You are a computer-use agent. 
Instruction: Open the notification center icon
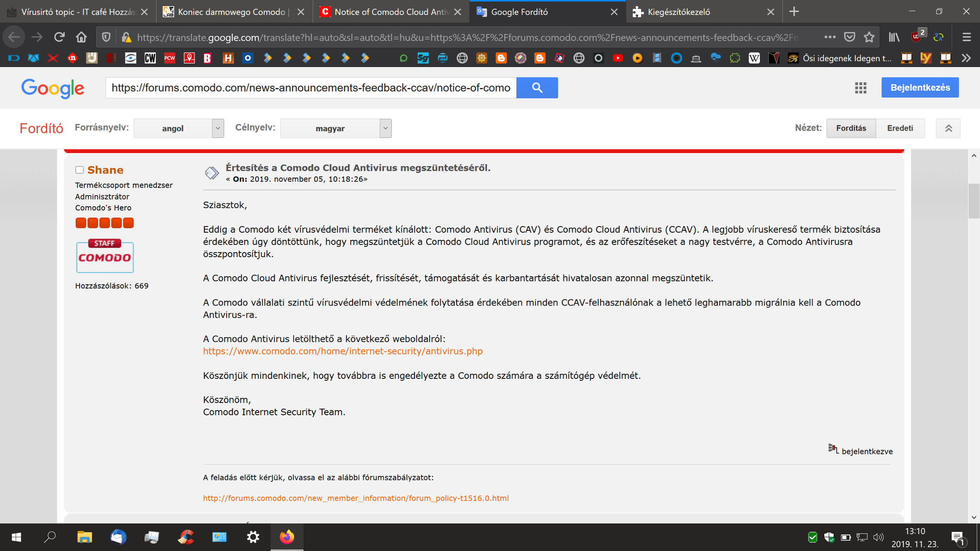tap(958, 538)
